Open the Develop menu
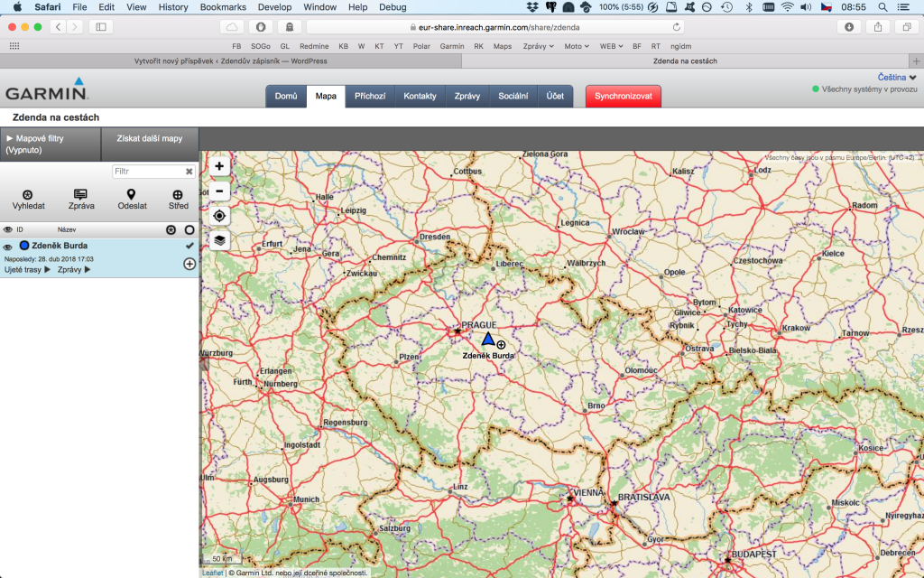The height and width of the screenshot is (578, 924). tap(274, 7)
